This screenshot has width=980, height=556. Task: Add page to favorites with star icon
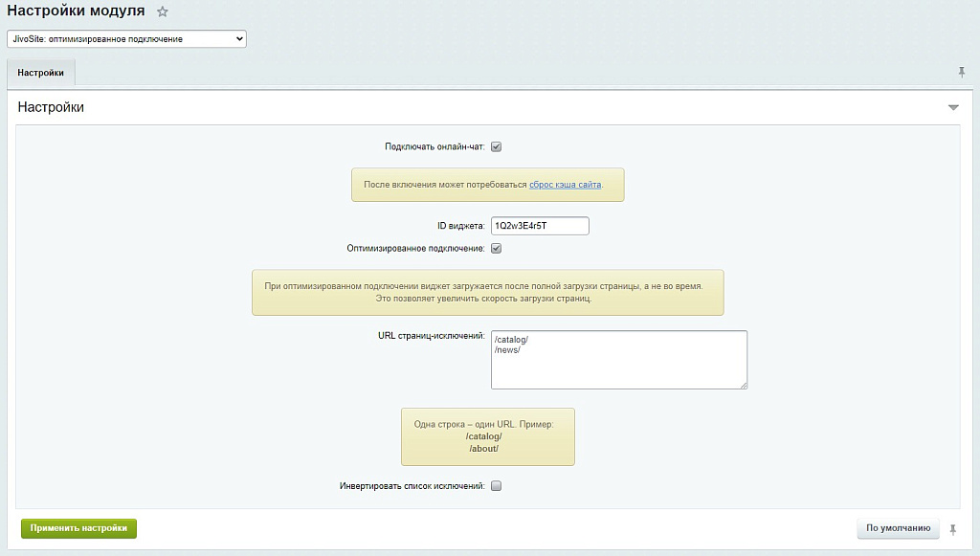[163, 12]
